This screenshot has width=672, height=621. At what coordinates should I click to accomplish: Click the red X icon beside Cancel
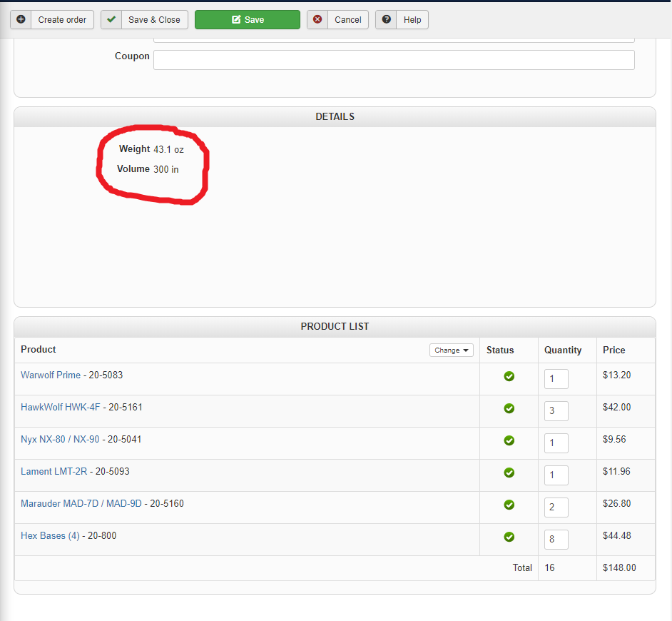(317, 19)
